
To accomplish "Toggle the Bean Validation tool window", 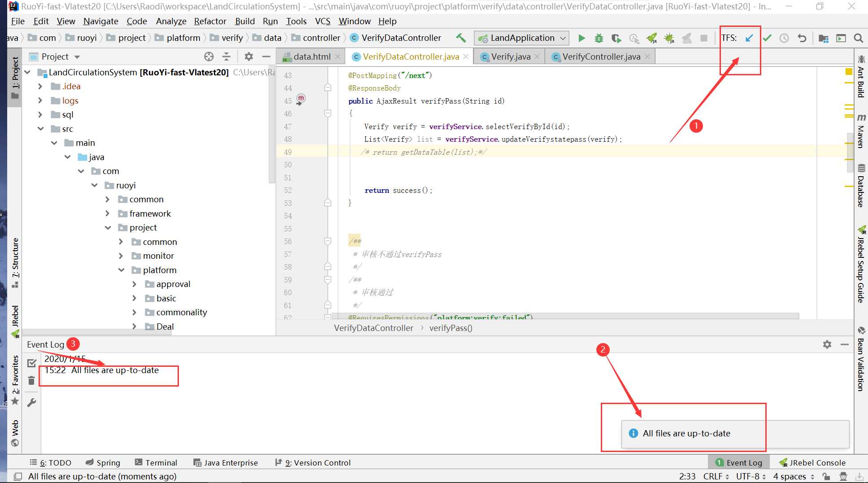I will coord(861,359).
